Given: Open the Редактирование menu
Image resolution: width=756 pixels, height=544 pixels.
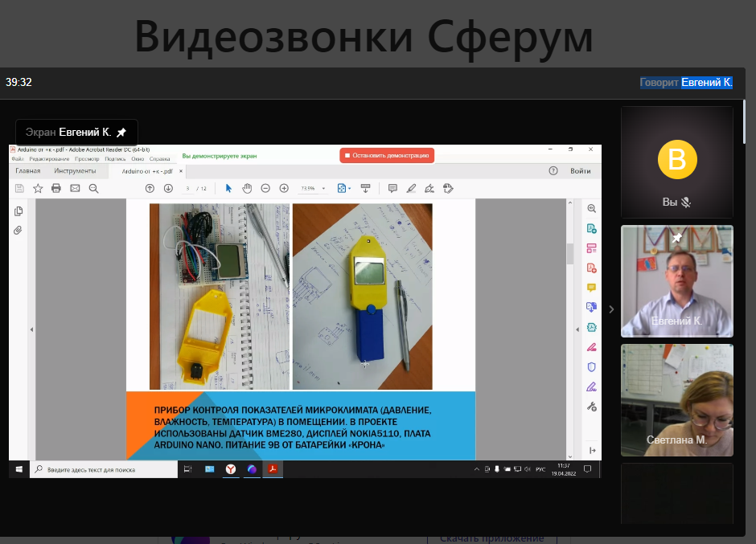Looking at the screenshot, I should pyautogui.click(x=49, y=158).
